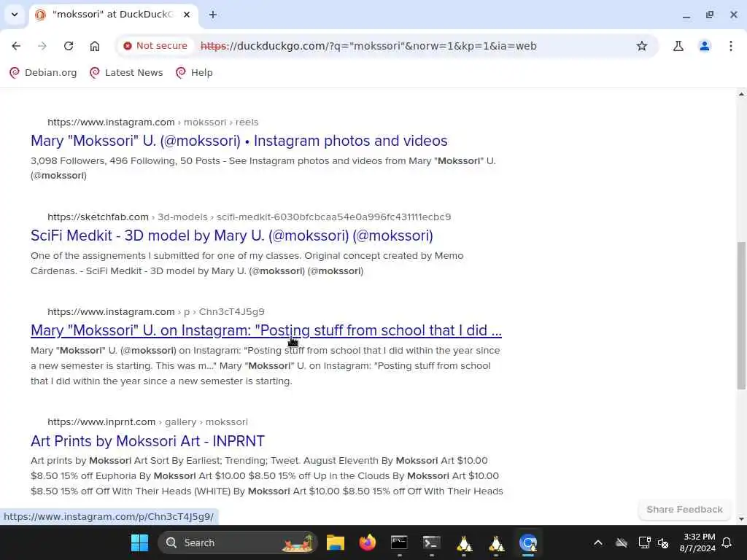
Task: Click scrollbar down arrow
Action: (x=741, y=519)
